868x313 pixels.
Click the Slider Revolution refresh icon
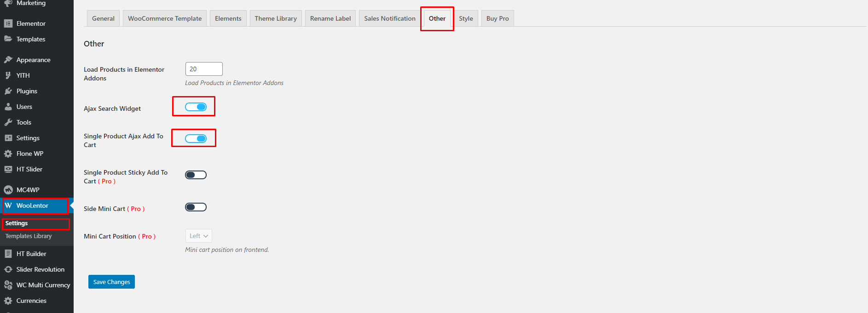point(8,269)
